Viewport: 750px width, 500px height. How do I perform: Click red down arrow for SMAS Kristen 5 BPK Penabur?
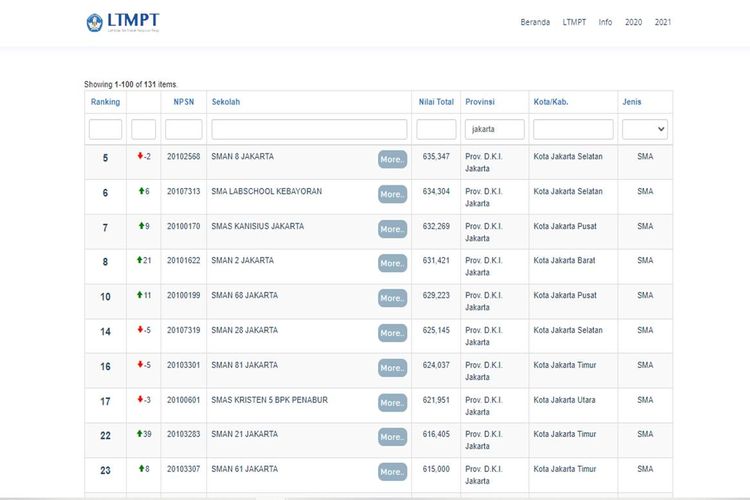pyautogui.click(x=140, y=400)
